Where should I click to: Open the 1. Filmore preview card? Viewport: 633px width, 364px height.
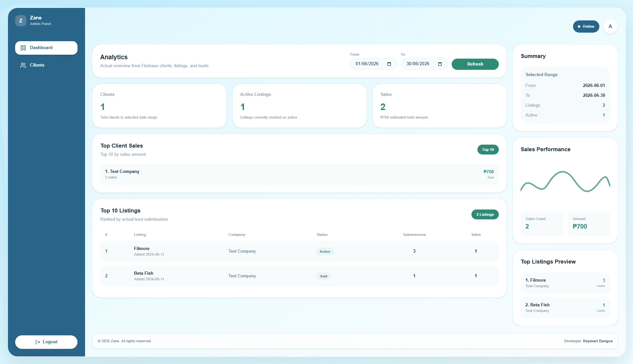[x=565, y=283]
